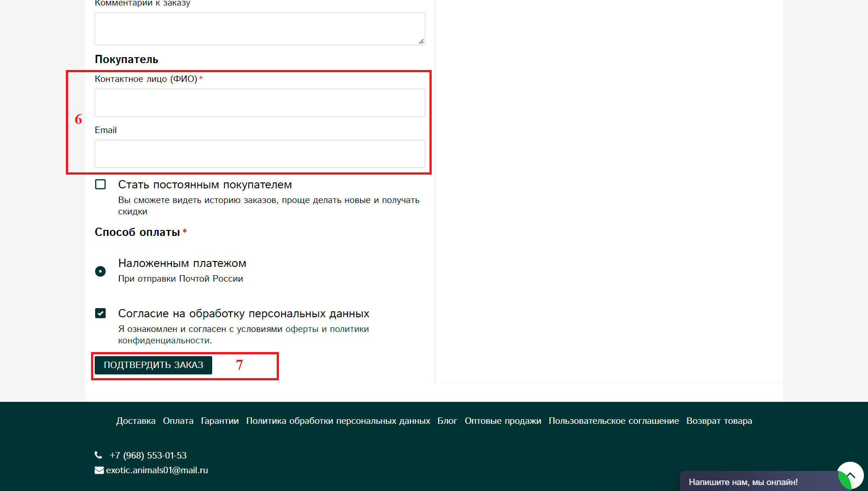868x491 pixels.
Task: Open the 'Доставка' footer link
Action: click(x=136, y=421)
